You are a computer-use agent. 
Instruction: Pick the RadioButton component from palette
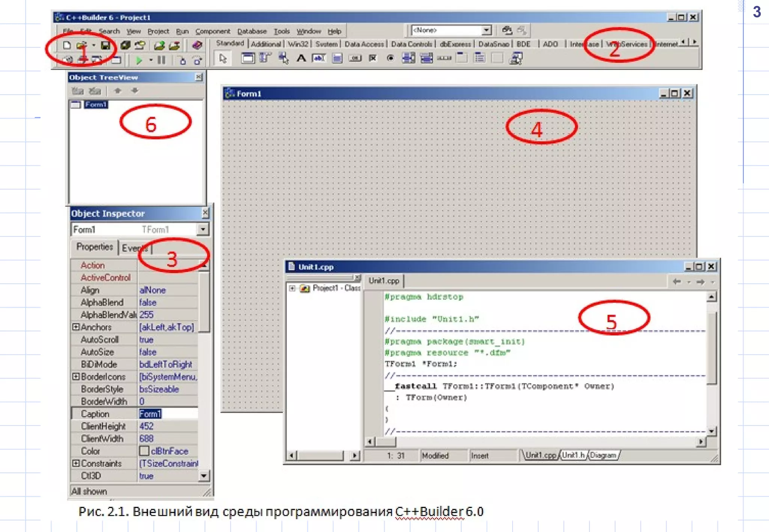pos(391,58)
